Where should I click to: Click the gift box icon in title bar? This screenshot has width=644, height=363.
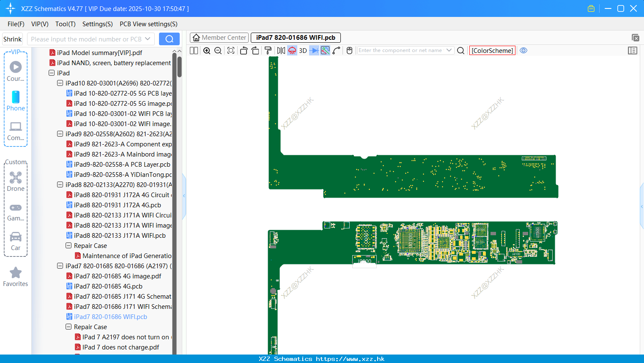click(x=591, y=8)
